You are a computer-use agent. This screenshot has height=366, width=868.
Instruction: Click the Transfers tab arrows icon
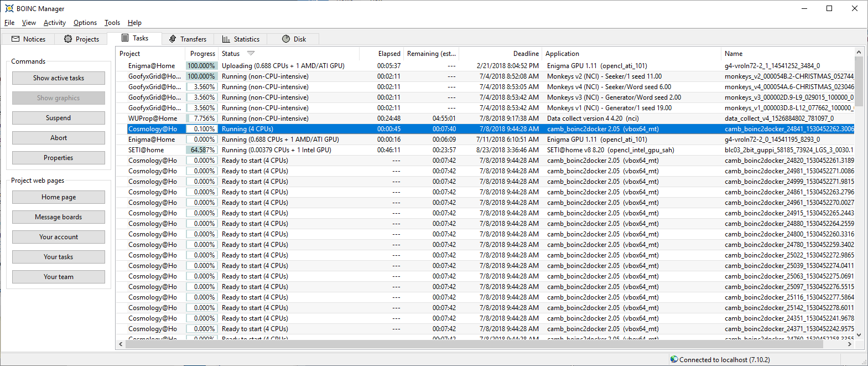tap(173, 39)
